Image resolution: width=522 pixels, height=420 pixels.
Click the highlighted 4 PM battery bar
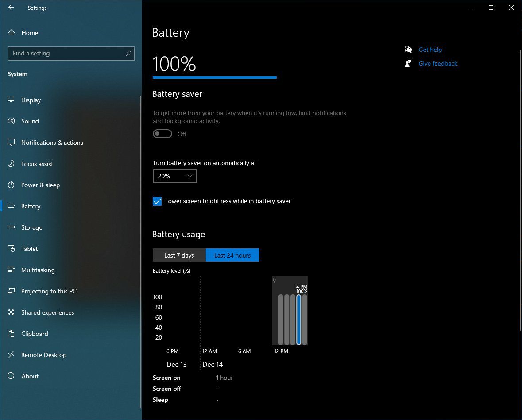(298, 320)
